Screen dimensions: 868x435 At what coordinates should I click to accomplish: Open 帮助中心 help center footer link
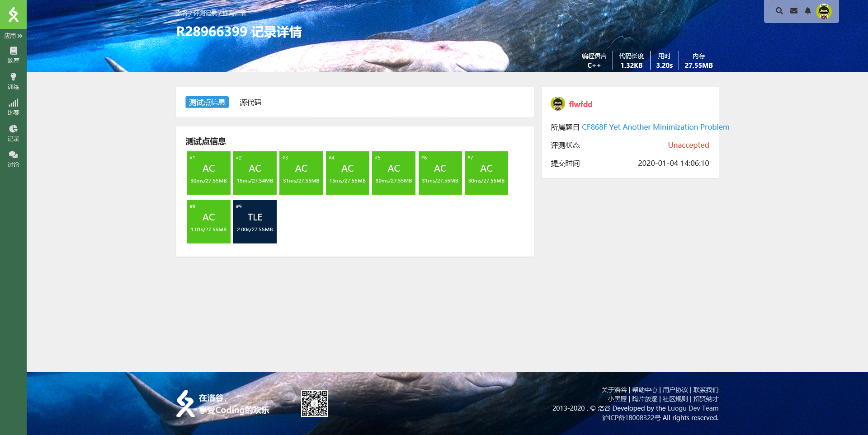(645, 390)
